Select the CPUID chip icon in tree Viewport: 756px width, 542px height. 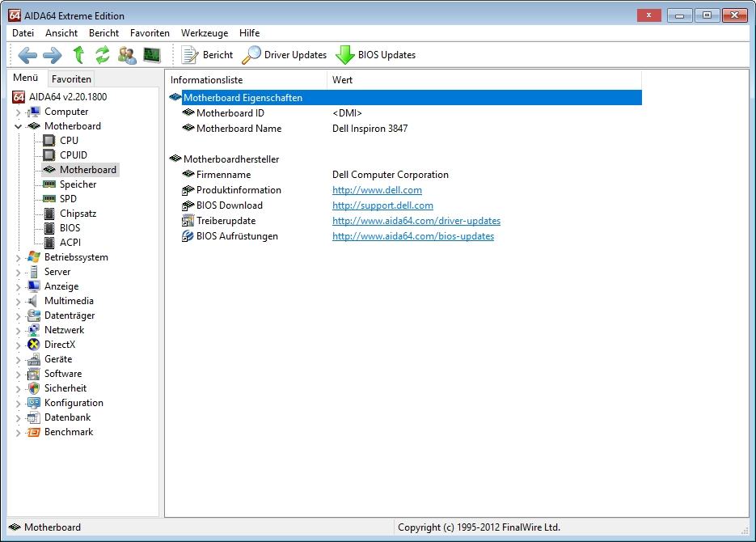tap(49, 155)
